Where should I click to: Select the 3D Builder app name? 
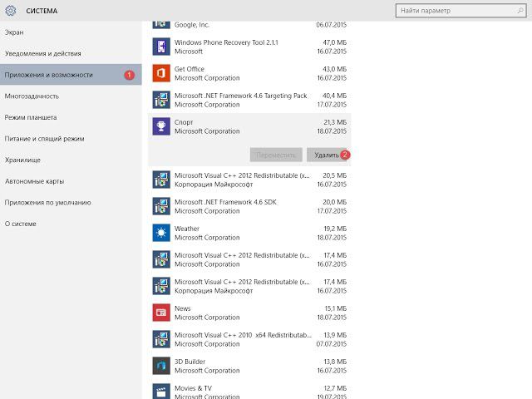(x=190, y=362)
